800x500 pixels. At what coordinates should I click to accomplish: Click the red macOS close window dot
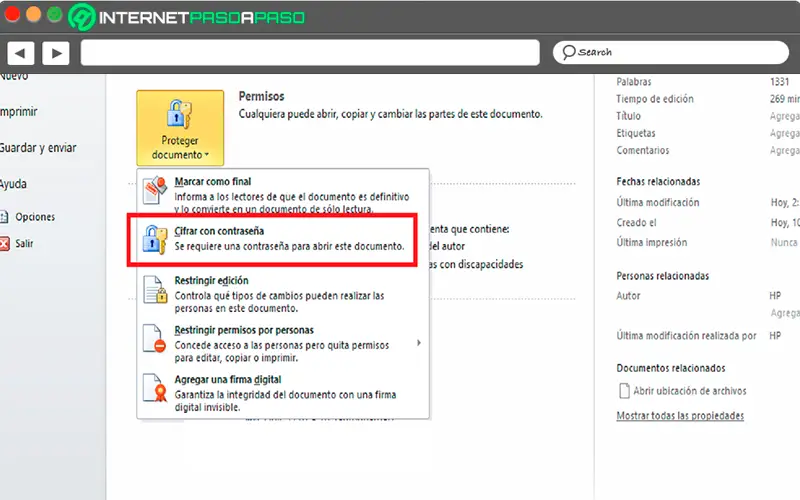click(12, 14)
